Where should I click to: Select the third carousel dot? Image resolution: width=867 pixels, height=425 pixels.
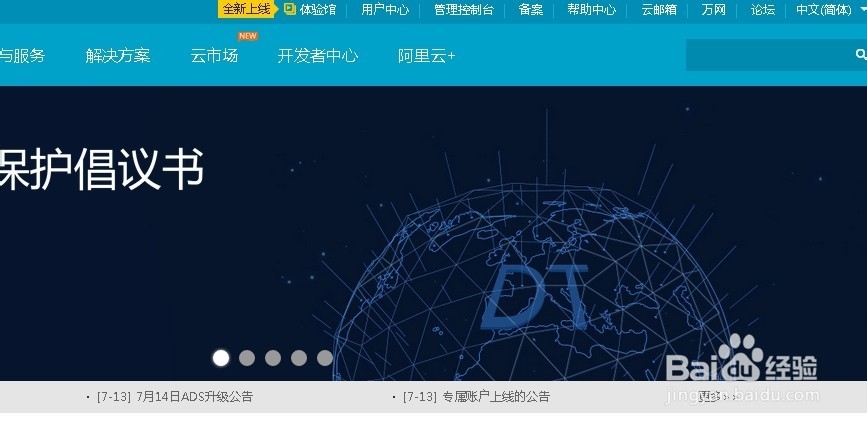(x=273, y=358)
